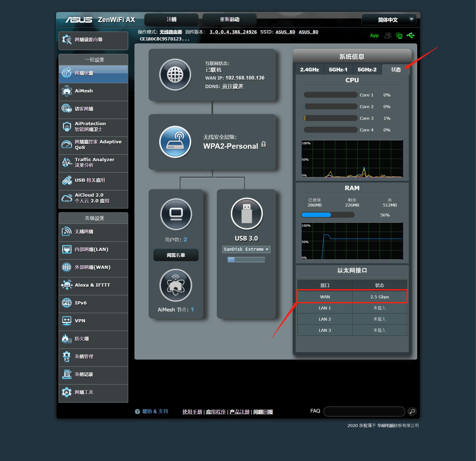
Task: Click the FAQ search magnifier icon
Action: click(x=412, y=411)
